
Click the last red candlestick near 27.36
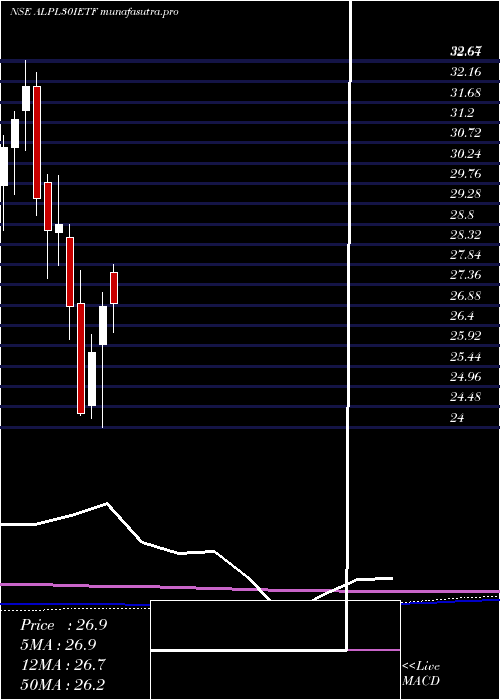(114, 288)
